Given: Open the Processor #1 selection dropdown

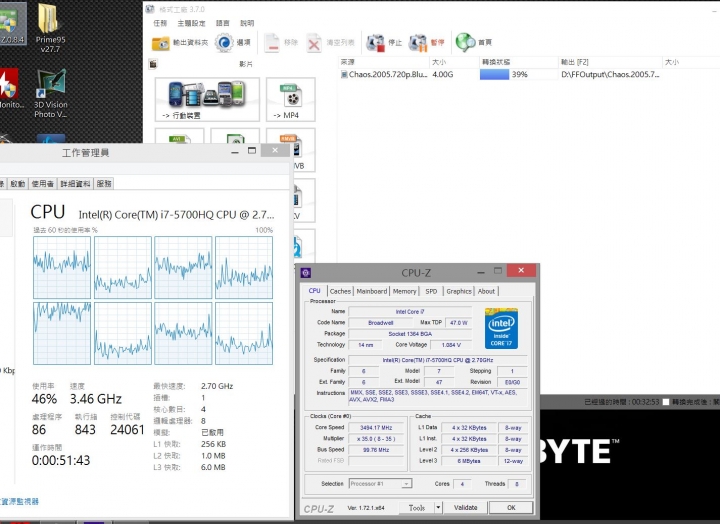Looking at the screenshot, I should click(380, 484).
